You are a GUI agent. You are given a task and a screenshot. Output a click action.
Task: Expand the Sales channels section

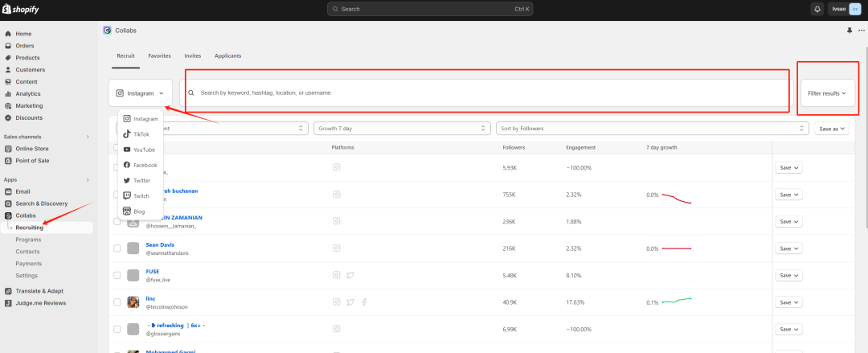[x=87, y=137]
